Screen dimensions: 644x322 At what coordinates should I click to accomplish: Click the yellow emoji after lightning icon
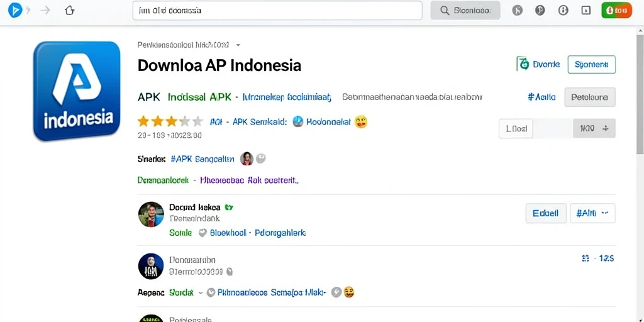[348, 292]
